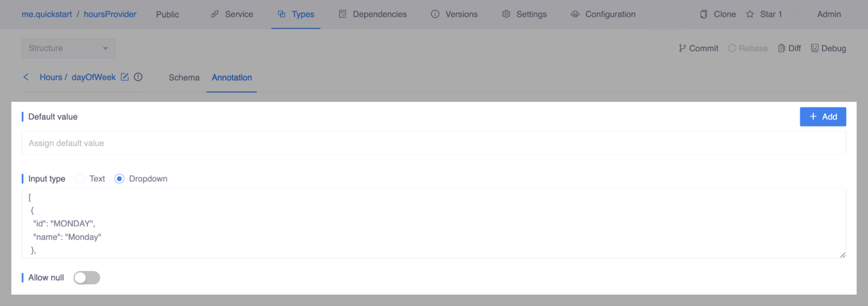The width and height of the screenshot is (868, 306).
Task: Clone the hoursProvider repository
Action: 718,14
